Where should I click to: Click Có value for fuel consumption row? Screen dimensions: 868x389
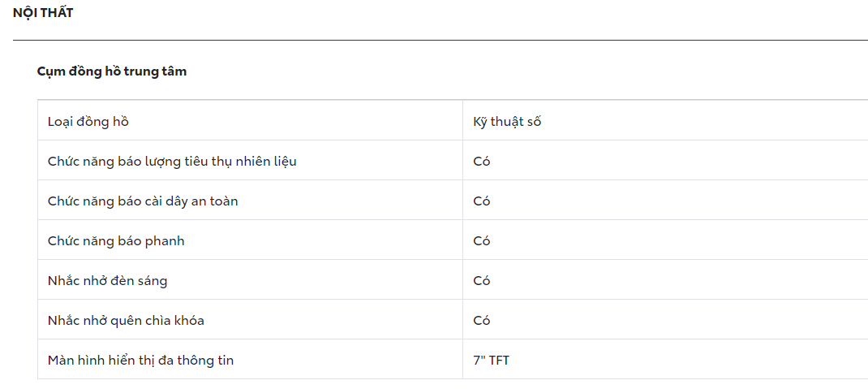(482, 162)
